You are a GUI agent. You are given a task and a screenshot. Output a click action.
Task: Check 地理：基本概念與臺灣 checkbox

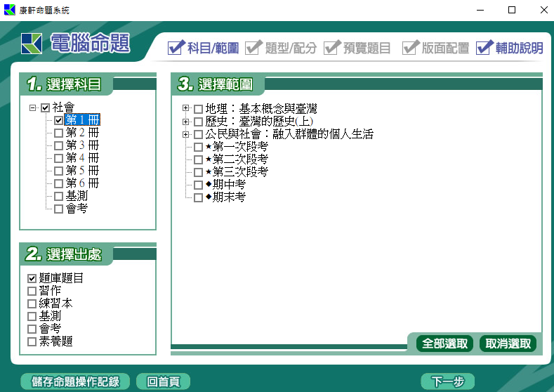click(x=198, y=109)
